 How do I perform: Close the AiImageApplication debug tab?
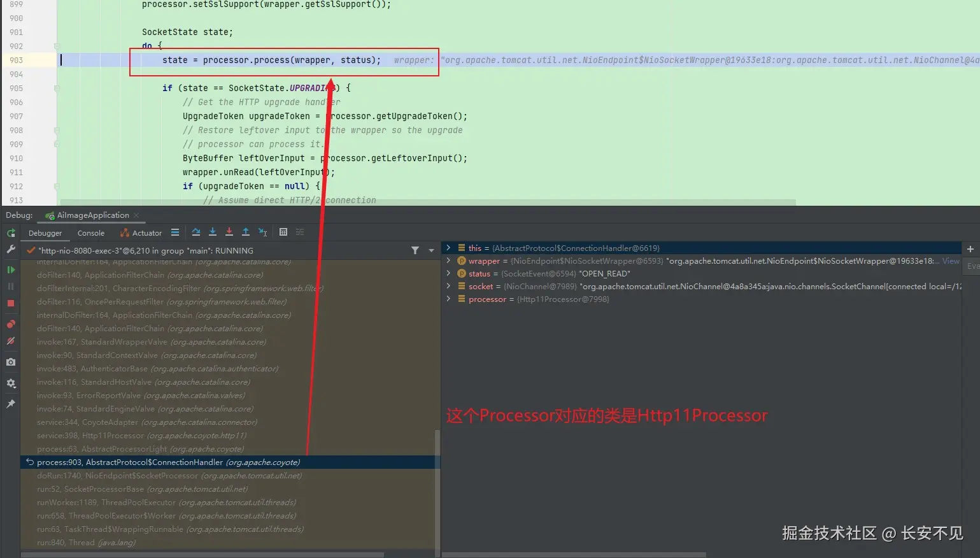pyautogui.click(x=136, y=215)
